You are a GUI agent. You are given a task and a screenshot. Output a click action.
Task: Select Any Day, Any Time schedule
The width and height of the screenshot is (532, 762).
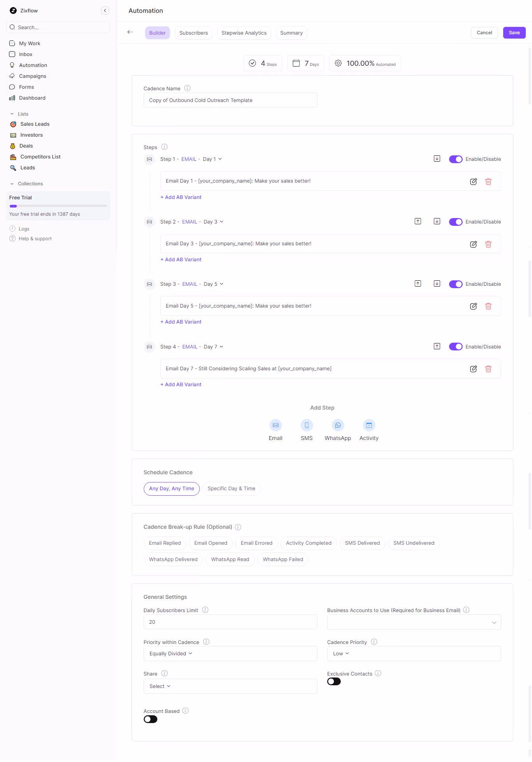pyautogui.click(x=171, y=489)
